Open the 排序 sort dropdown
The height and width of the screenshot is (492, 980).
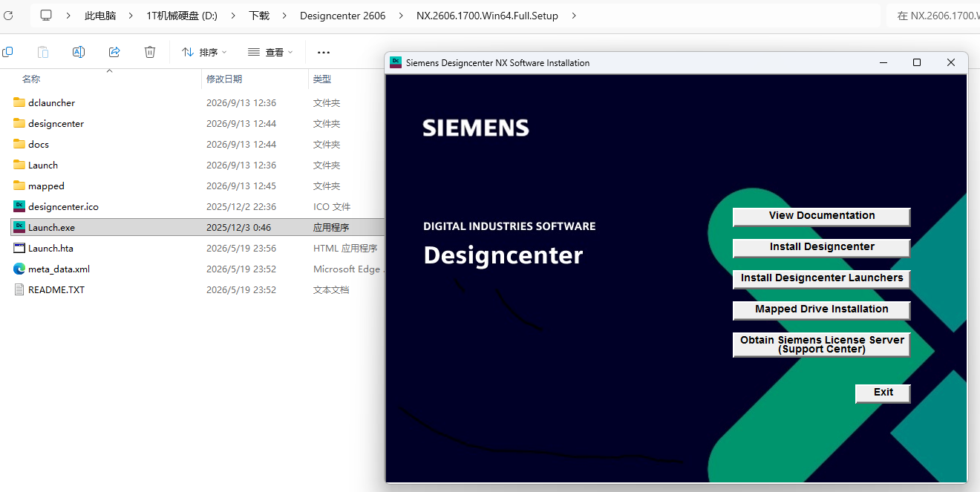(x=205, y=52)
